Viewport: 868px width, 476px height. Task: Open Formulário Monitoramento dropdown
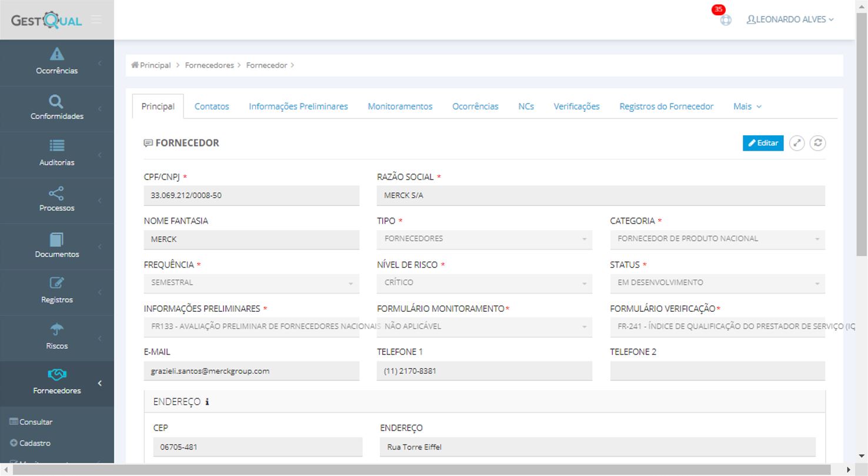click(x=485, y=327)
